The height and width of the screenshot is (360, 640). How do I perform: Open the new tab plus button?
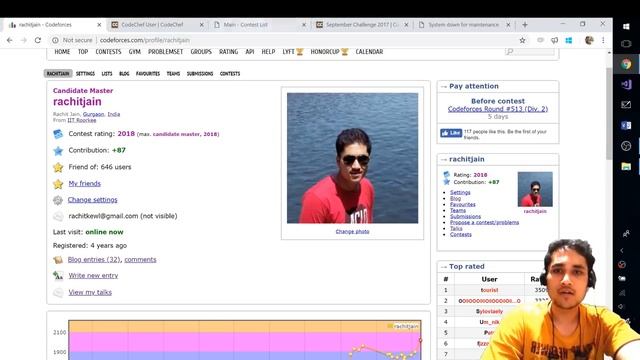[x=525, y=25]
